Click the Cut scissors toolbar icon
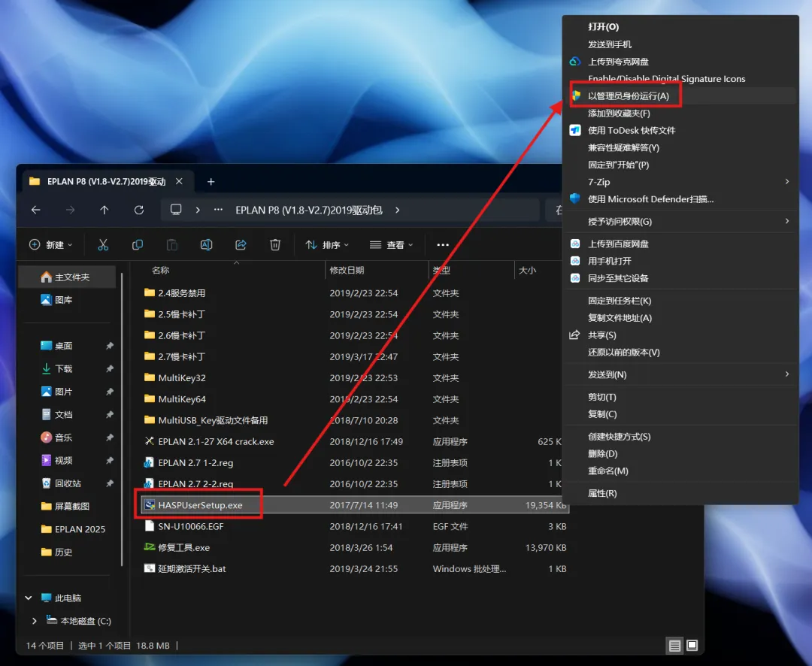 103,245
